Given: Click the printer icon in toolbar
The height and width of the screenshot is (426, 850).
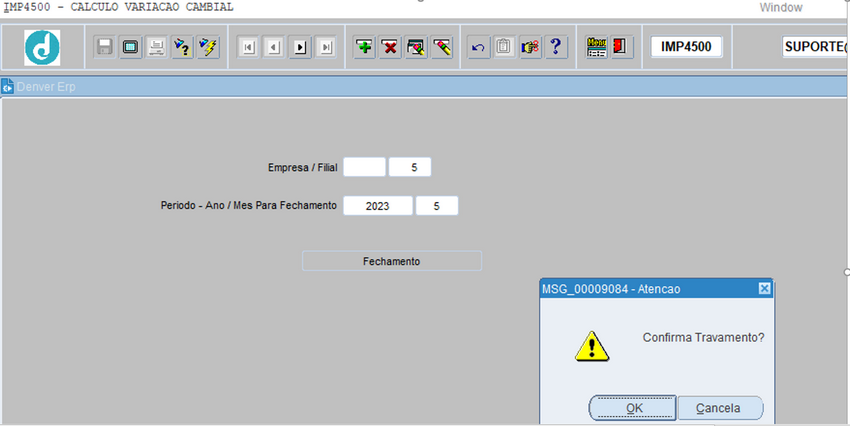Looking at the screenshot, I should click(157, 47).
